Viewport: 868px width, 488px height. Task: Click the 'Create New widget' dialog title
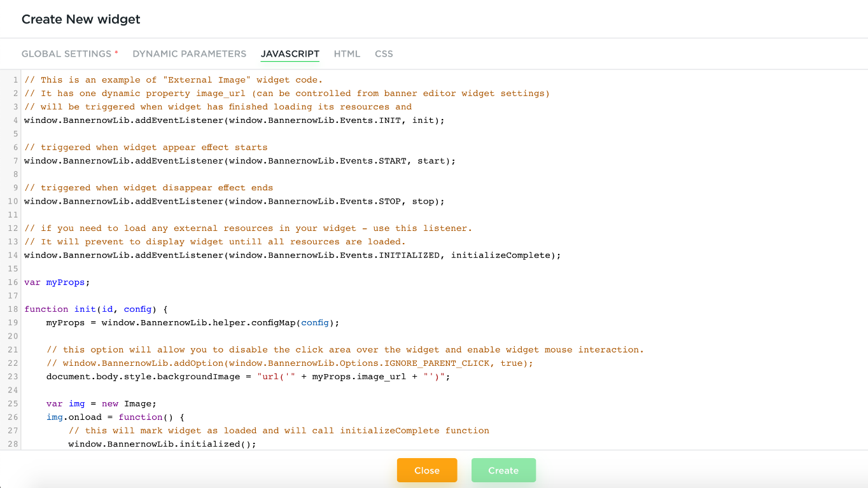click(81, 19)
